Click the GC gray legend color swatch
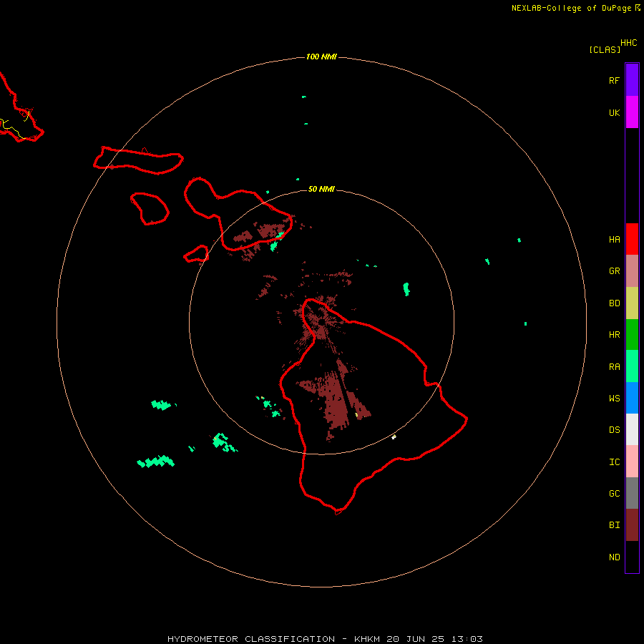This screenshot has width=644, height=644. 632,493
